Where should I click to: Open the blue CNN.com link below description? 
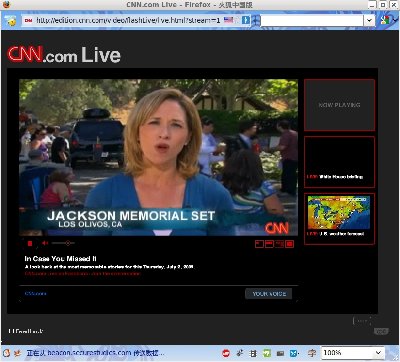36,293
